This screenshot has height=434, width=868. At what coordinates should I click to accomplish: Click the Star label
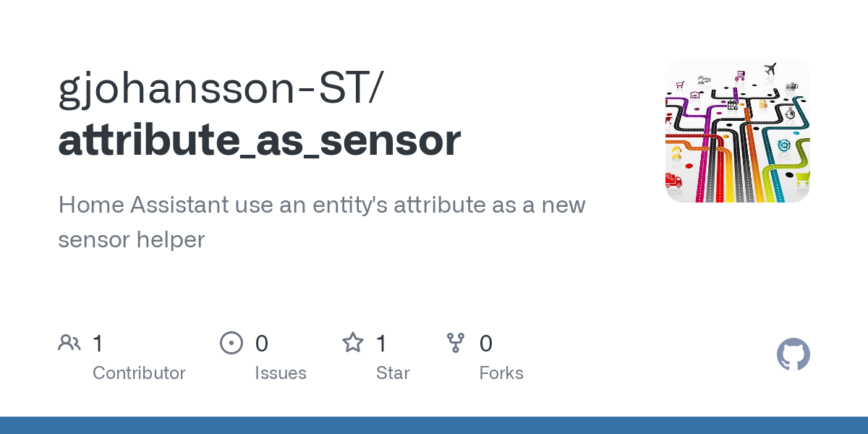pyautogui.click(x=393, y=373)
